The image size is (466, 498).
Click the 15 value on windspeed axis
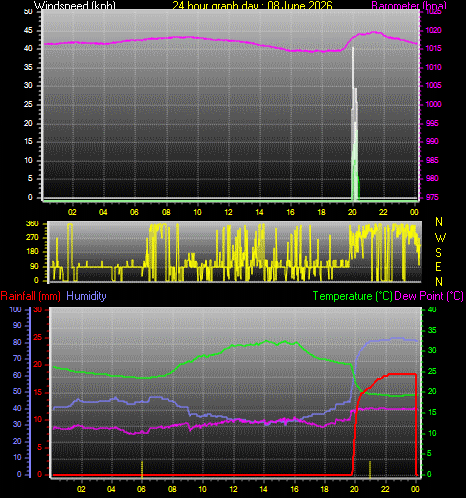pyautogui.click(x=28, y=141)
